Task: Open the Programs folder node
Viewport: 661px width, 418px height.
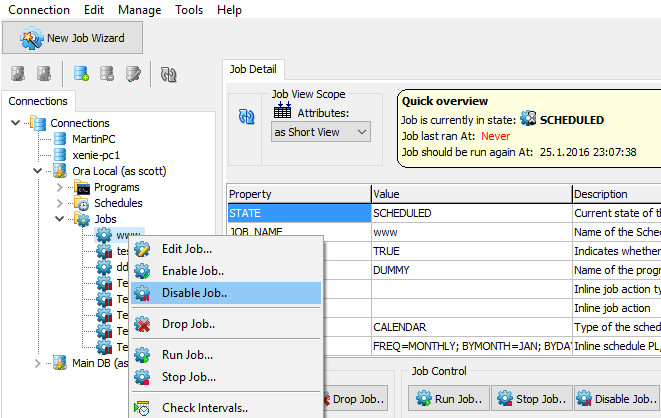Action: click(116, 187)
